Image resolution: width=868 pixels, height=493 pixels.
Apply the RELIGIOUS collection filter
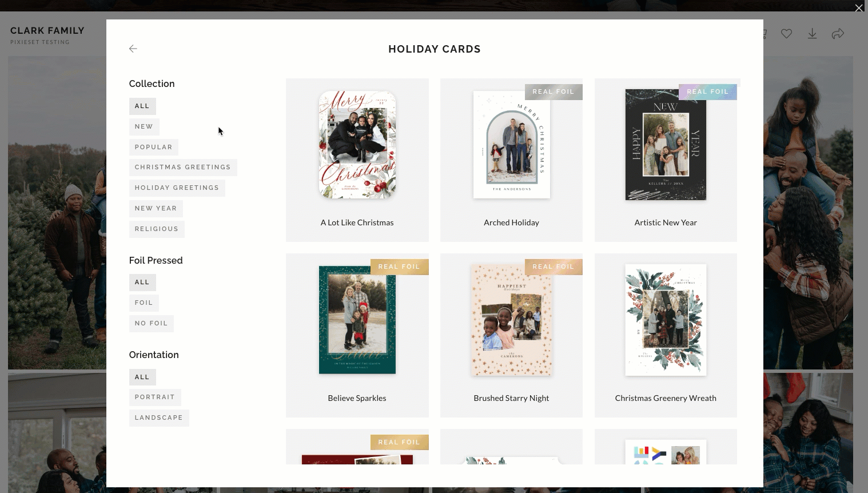(x=157, y=229)
